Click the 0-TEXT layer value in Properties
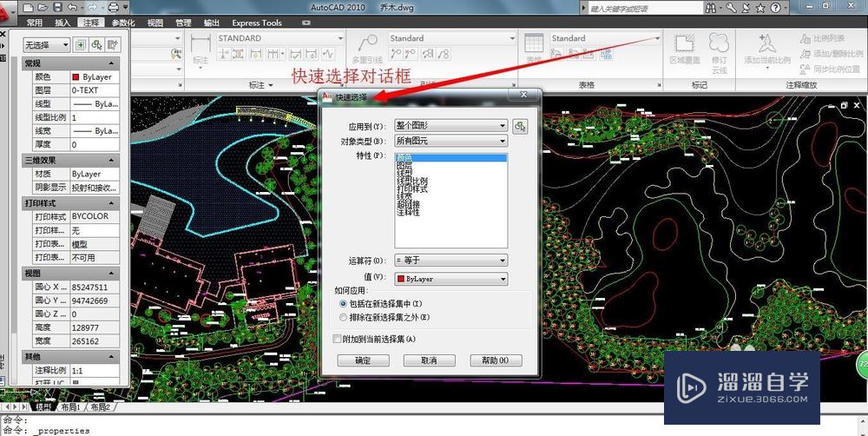 (95, 90)
